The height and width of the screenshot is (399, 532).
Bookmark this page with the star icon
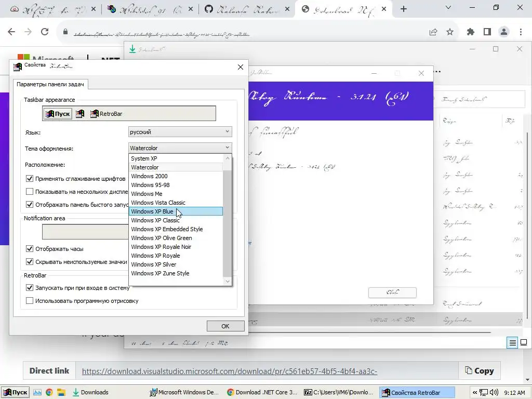pos(450,32)
